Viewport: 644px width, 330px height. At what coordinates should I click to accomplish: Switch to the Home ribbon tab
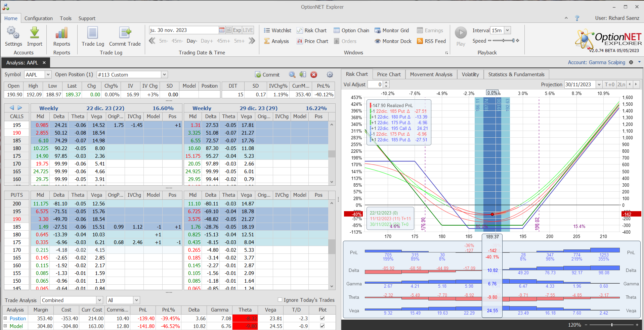point(11,18)
